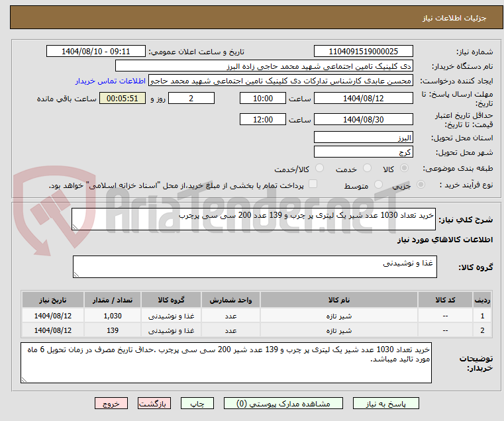Click the نام کالا column header
This screenshot has width=504, height=421.
(x=339, y=300)
